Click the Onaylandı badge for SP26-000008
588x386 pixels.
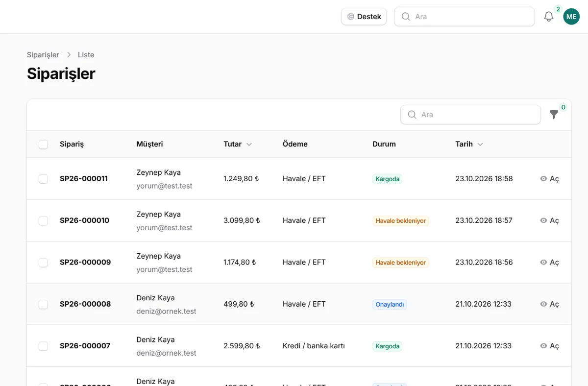coord(390,305)
